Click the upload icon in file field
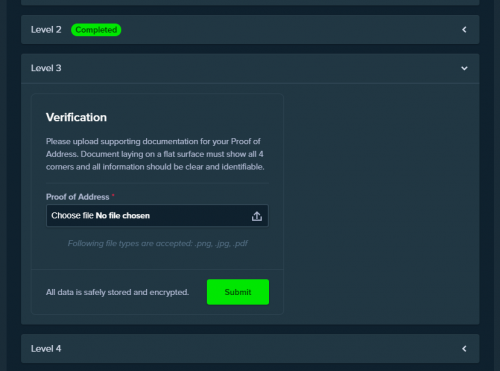The height and width of the screenshot is (371, 500). coord(257,216)
